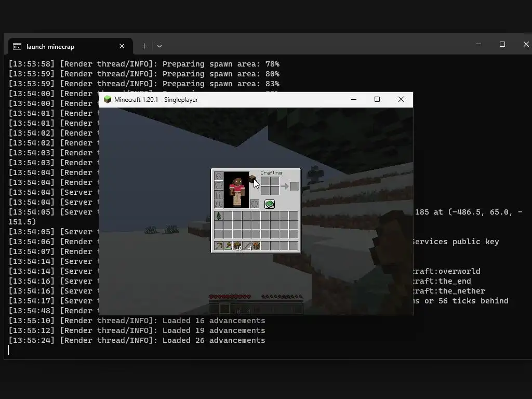Click the 'Loaded 16 advancements' log line
Image resolution: width=532 pixels, height=399 pixels.
[x=214, y=321]
